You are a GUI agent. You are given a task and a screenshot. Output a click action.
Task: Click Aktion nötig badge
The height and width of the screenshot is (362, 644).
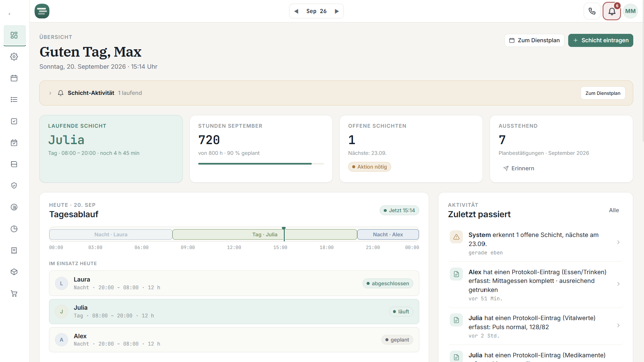pos(369,167)
